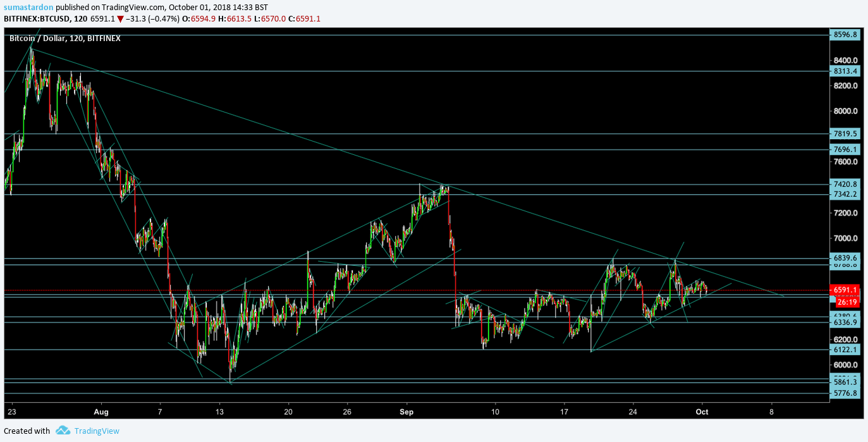This screenshot has width=868, height=442.
Task: Click the 5861.3 price level label
Action: coord(845,383)
